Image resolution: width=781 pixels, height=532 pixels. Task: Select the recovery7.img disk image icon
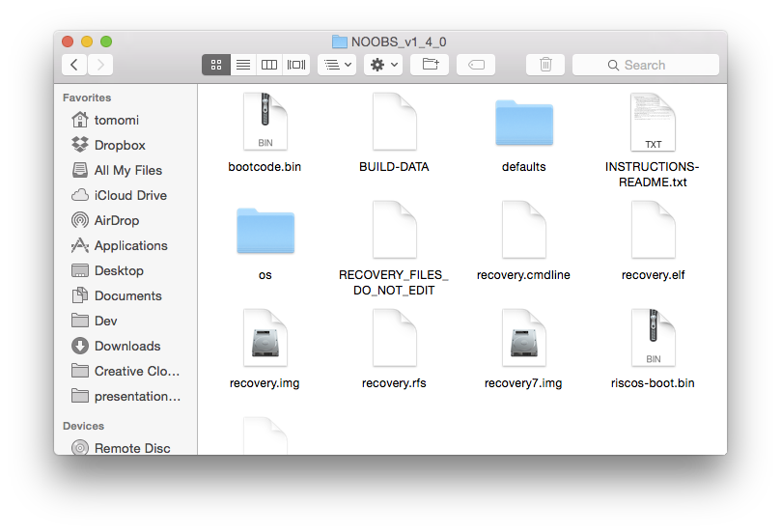click(524, 338)
